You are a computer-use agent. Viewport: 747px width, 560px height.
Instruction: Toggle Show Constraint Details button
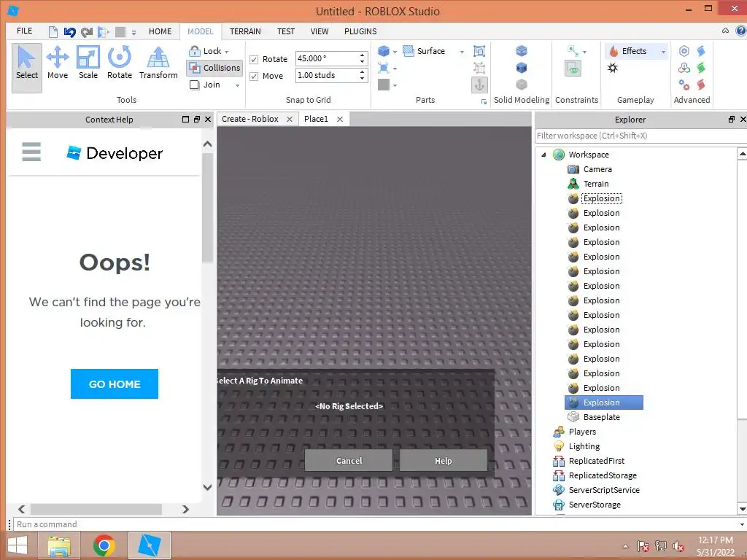[x=573, y=68]
